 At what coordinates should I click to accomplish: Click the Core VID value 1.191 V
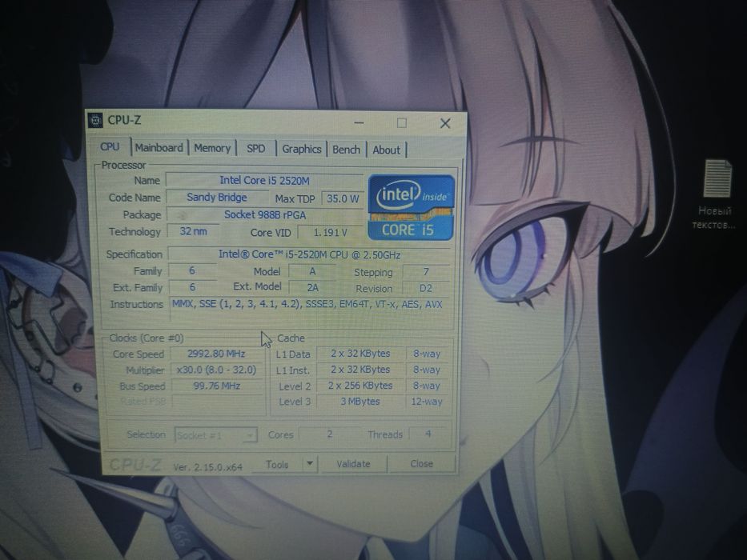331,232
